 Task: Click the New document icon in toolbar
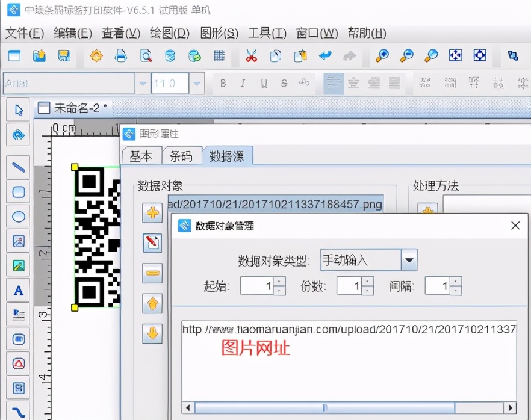click(x=14, y=55)
